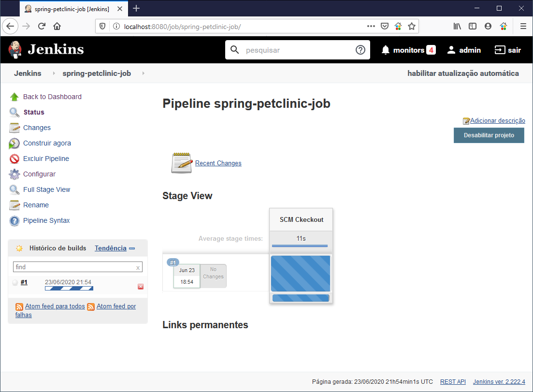
Task: Collapse the Tendência build history toggle
Action: [132, 248]
